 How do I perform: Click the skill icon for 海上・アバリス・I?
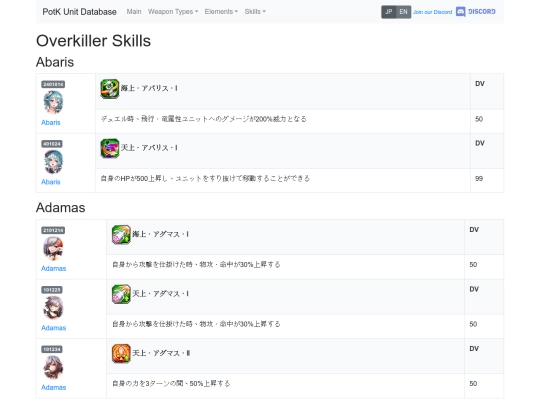point(110,89)
